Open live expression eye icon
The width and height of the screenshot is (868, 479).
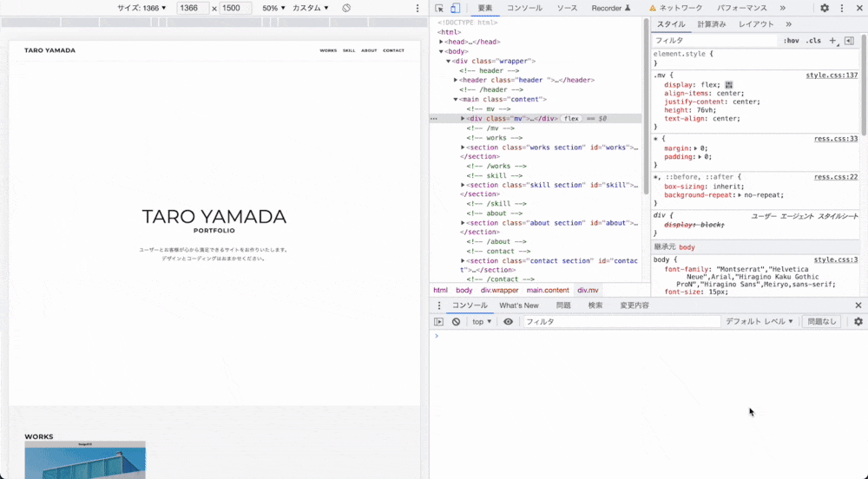coord(508,321)
